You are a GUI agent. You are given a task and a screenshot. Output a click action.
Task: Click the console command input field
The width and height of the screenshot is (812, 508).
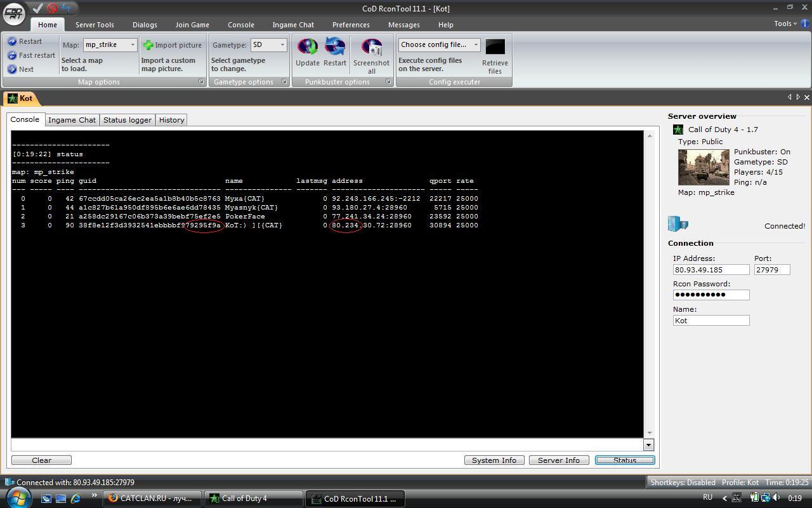point(327,444)
